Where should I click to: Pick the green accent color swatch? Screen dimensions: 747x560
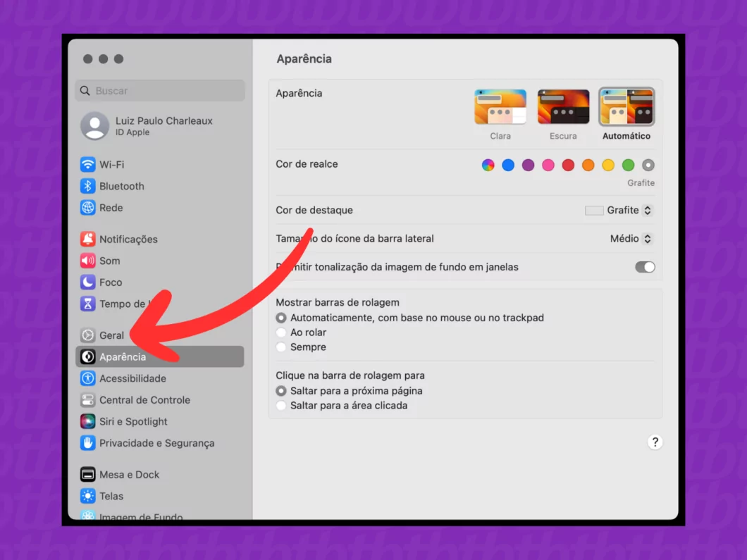[629, 166]
